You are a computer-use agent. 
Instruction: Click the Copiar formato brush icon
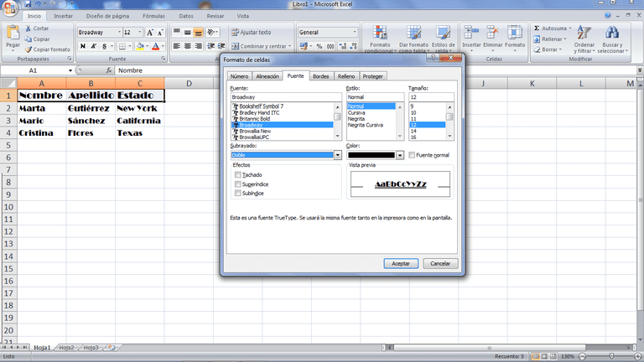[x=29, y=49]
